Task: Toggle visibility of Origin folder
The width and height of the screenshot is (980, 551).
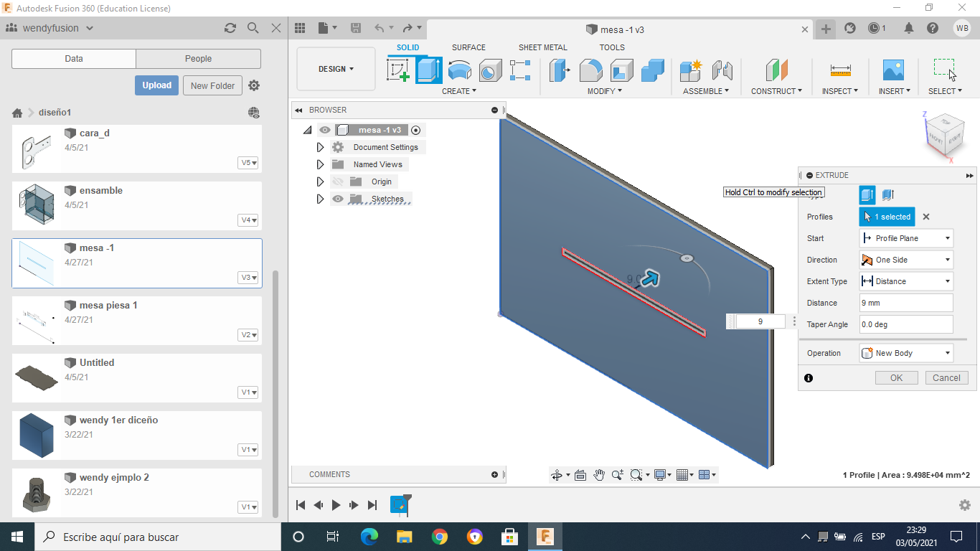Action: click(x=338, y=182)
